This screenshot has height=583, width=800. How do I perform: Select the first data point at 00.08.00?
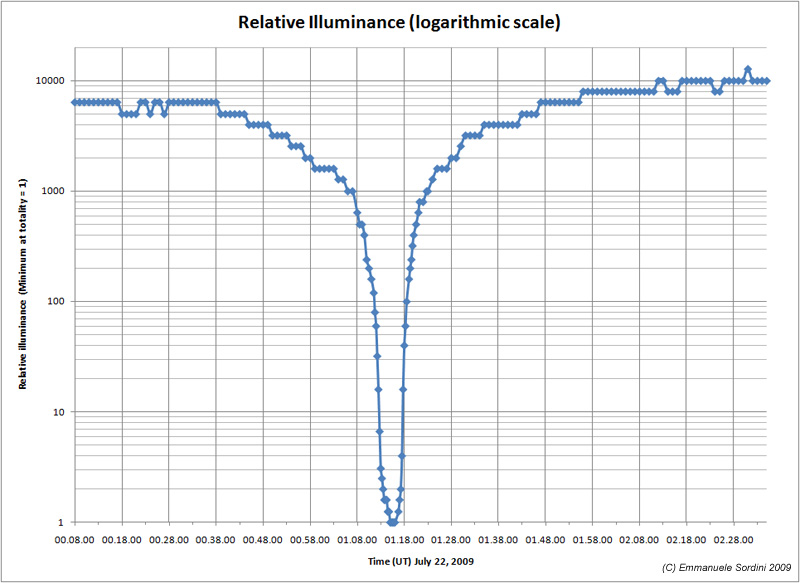pos(75,103)
